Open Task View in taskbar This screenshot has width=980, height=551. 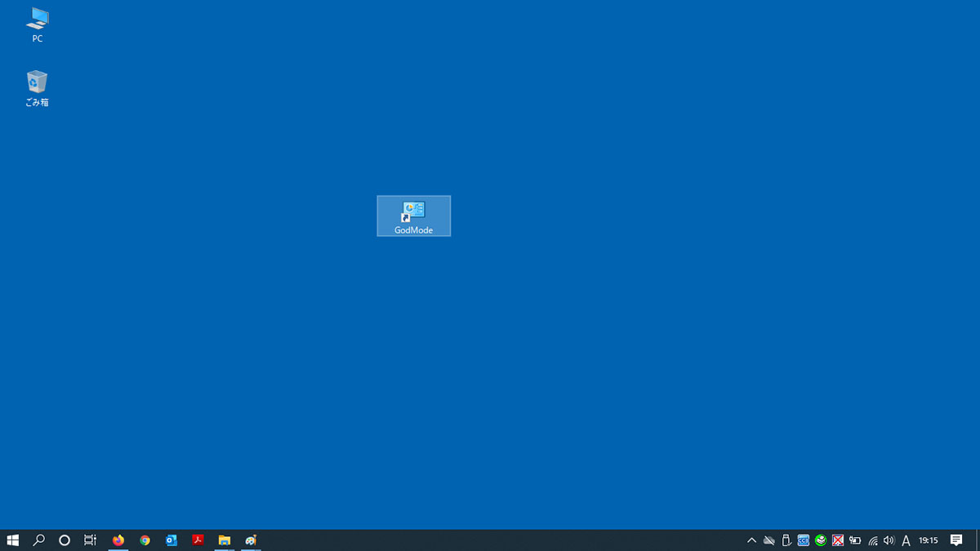tap(91, 540)
